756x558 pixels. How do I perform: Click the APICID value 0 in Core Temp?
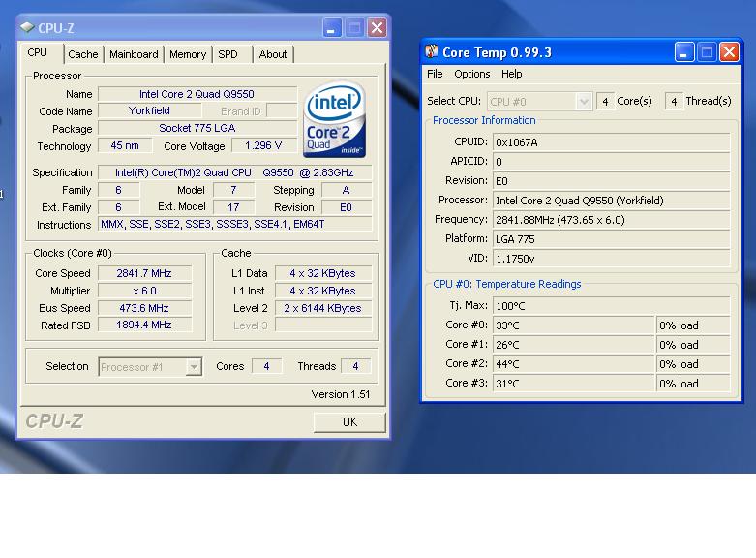pos(611,162)
